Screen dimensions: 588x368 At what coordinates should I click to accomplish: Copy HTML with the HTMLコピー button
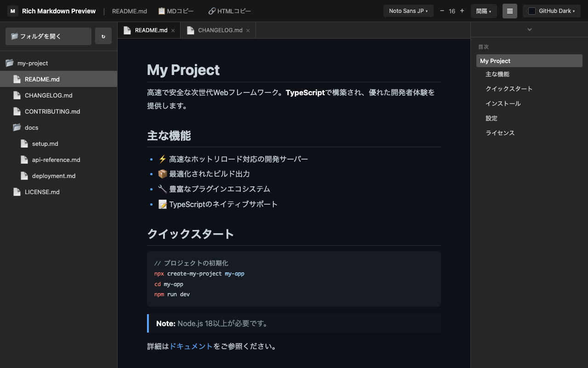229,11
